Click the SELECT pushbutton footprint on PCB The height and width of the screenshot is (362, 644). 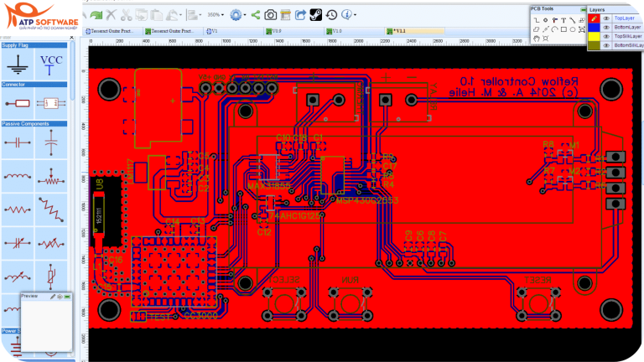pos(284,303)
